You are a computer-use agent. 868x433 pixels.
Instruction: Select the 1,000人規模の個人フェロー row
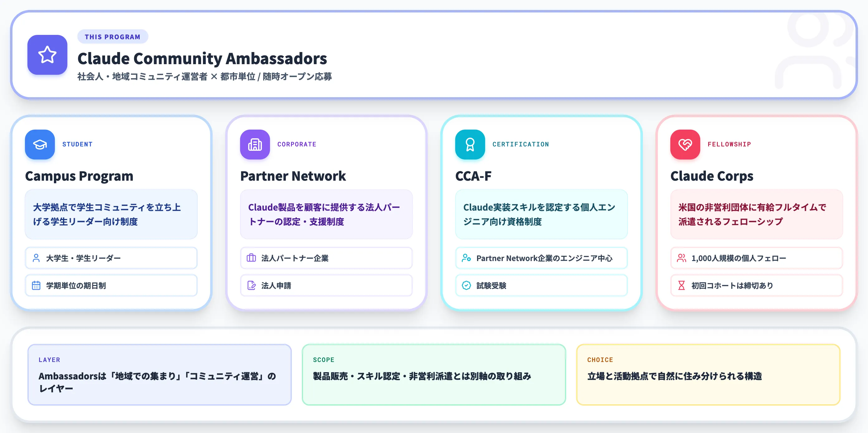[x=756, y=258]
